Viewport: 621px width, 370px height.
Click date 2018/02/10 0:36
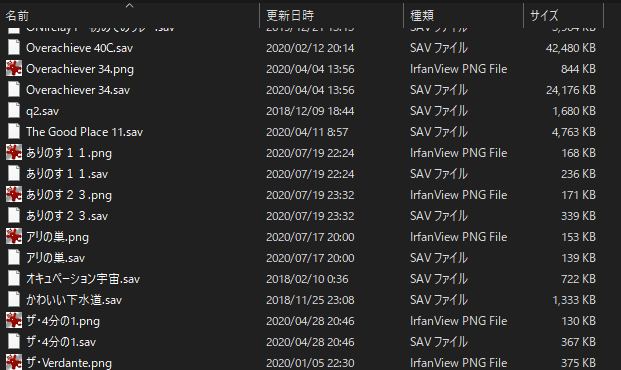click(307, 279)
